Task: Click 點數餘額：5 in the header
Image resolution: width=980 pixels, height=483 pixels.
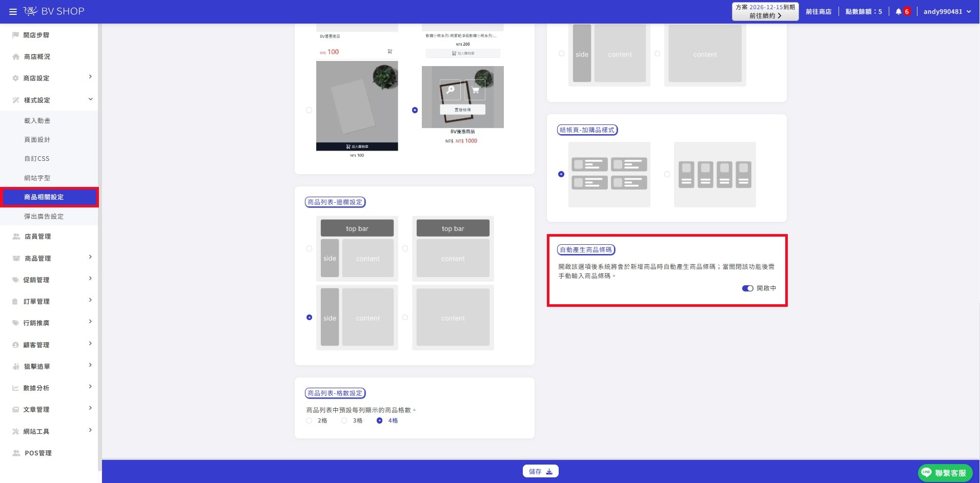Action: [864, 11]
